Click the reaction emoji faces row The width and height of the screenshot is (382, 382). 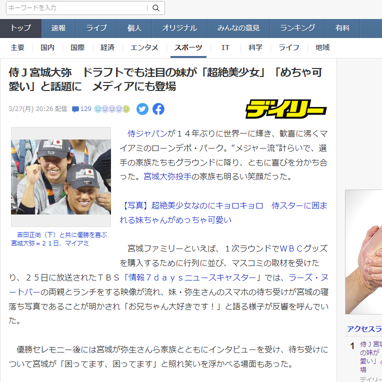click(112, 109)
